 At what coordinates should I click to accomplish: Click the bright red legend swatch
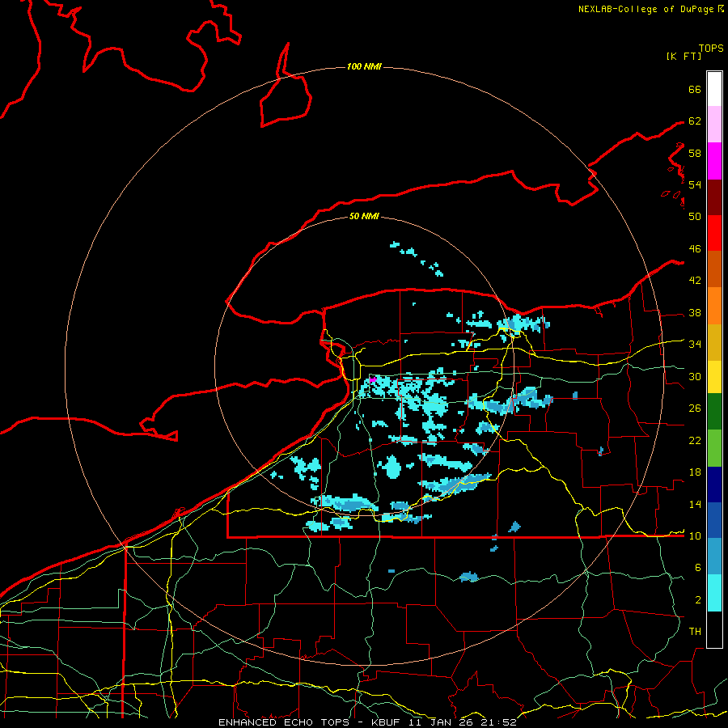click(x=714, y=233)
